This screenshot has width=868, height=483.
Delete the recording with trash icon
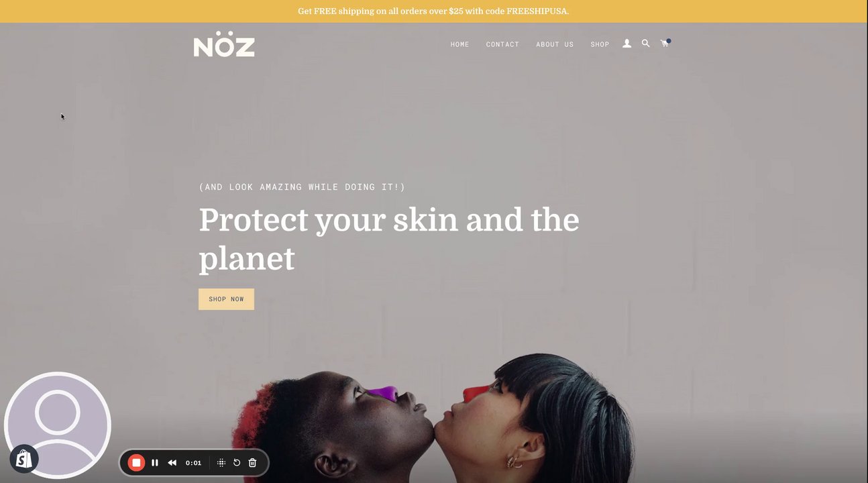(252, 463)
